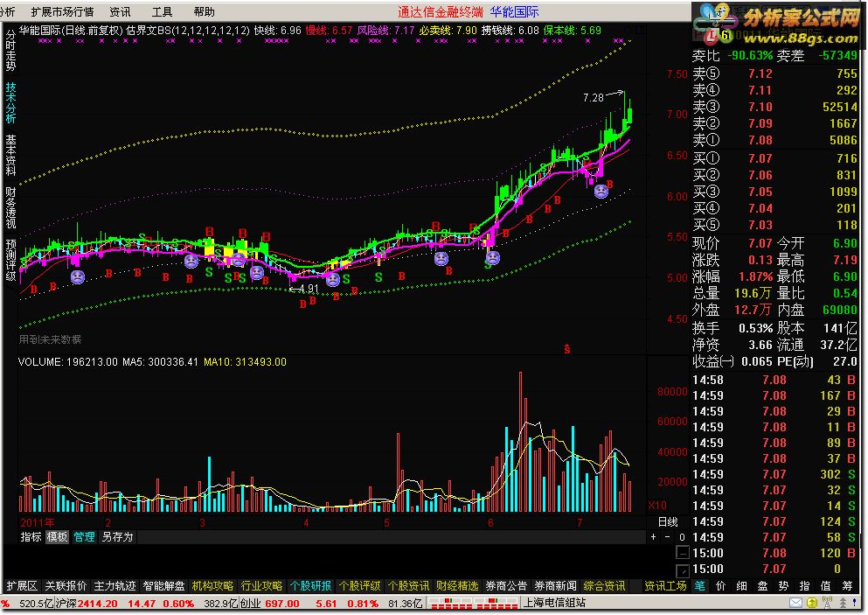Click the antenna connection status icon

(828, 603)
